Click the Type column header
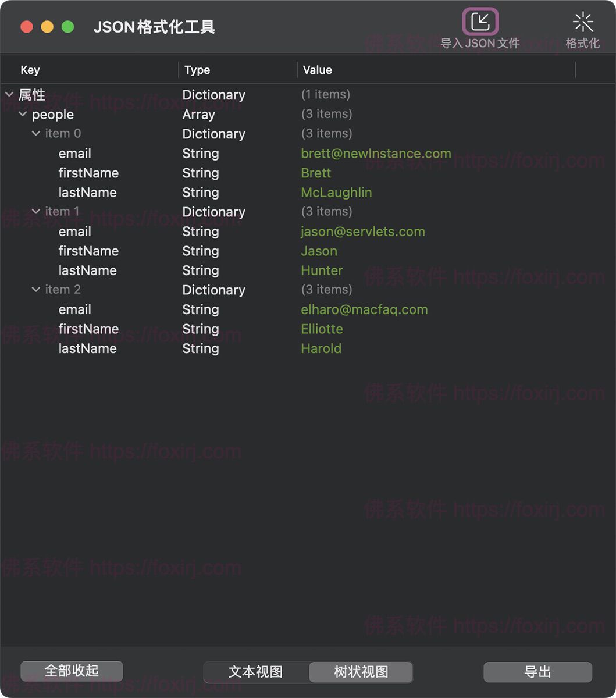The height and width of the screenshot is (698, 616). [x=197, y=70]
